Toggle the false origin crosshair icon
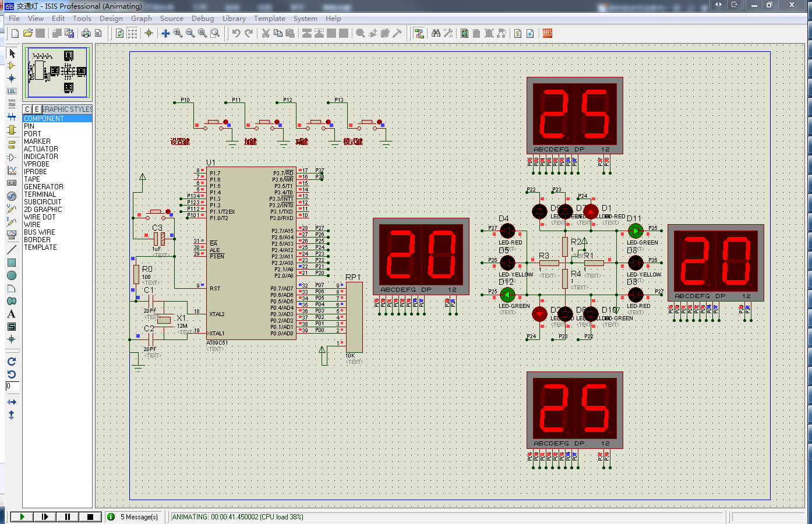This screenshot has height=524, width=812. [x=149, y=33]
